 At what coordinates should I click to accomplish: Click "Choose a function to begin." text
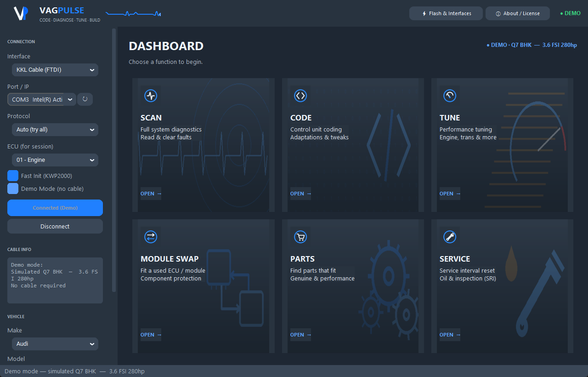click(x=165, y=62)
